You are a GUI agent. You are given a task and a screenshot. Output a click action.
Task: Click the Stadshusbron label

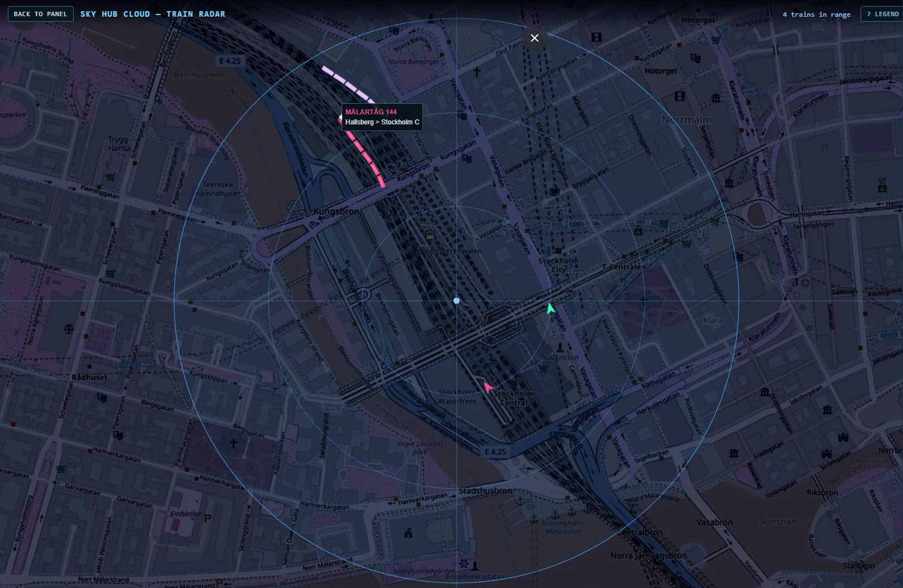(x=485, y=491)
